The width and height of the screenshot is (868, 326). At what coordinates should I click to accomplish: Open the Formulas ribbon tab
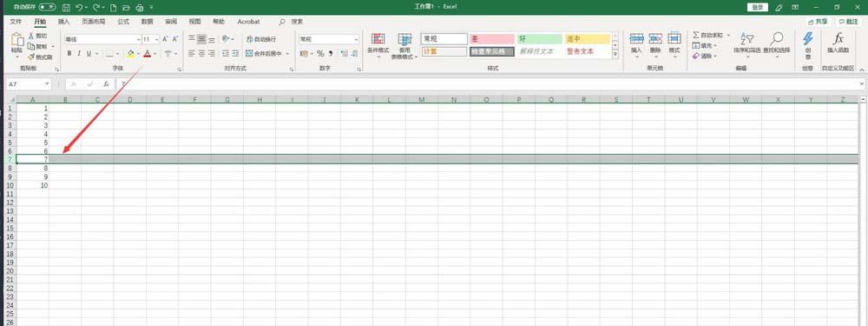(123, 22)
